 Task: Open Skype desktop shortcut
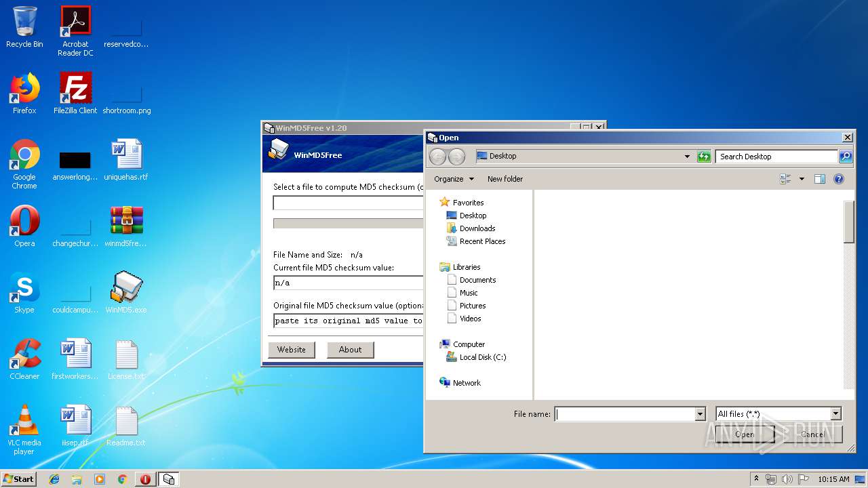pyautogui.click(x=24, y=293)
